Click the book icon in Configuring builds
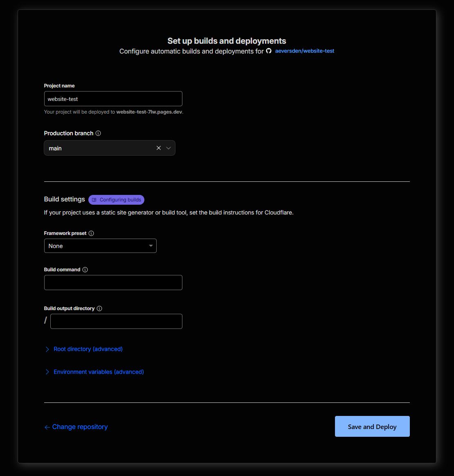 (x=94, y=200)
